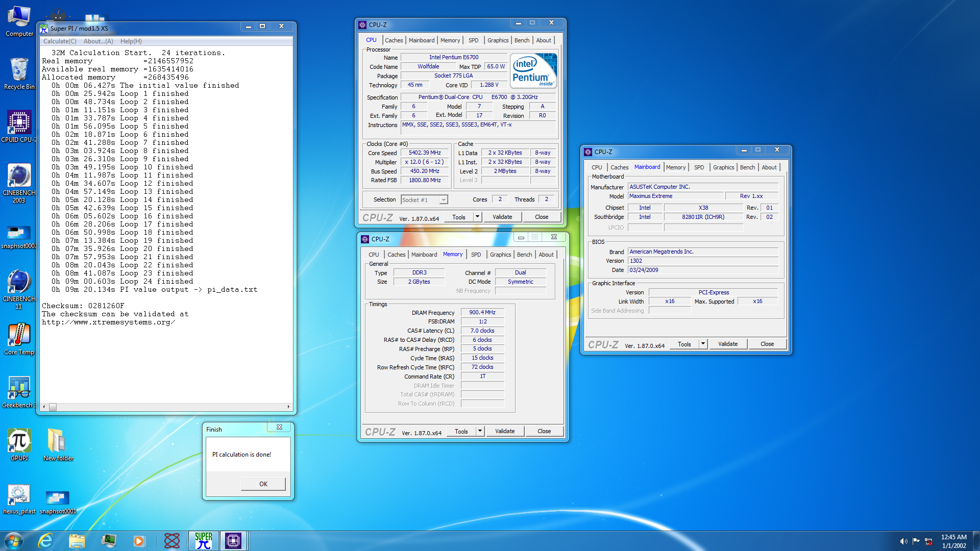
Task: Click OK in the Finish dialog
Action: pos(263,484)
